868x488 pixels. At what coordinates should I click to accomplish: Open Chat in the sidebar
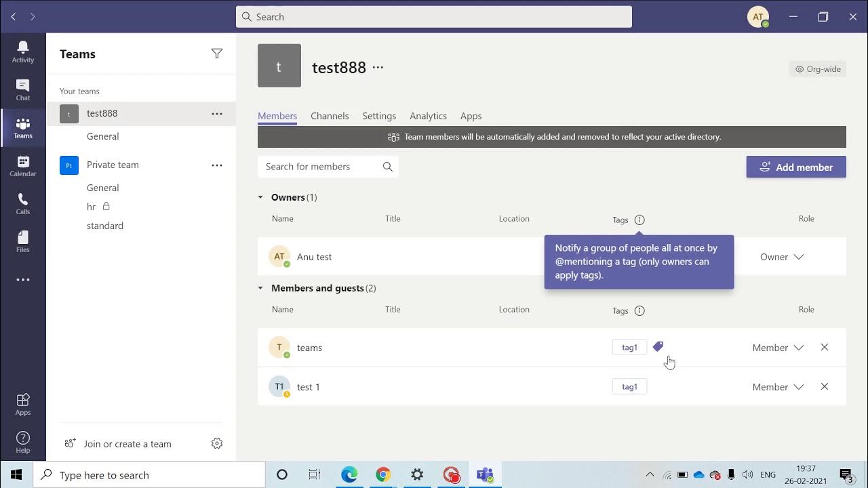click(x=23, y=89)
